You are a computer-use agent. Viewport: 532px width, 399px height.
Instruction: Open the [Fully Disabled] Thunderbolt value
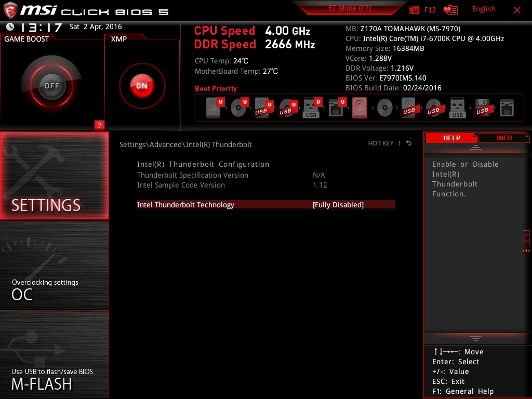(x=338, y=205)
